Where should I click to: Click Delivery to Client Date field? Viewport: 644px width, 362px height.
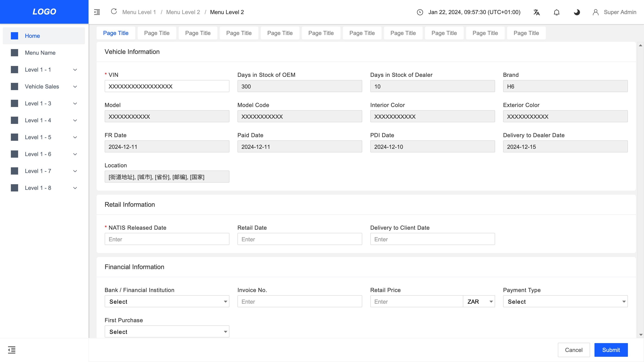coord(432,239)
